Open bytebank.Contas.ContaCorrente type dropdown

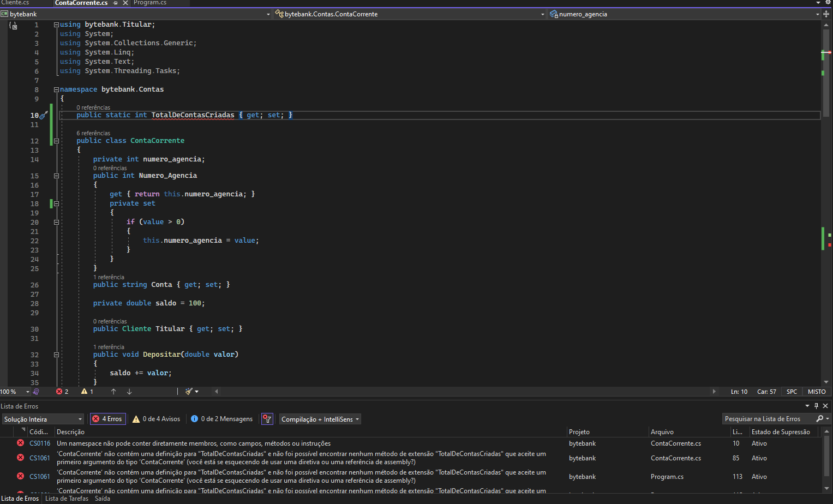[410, 14]
